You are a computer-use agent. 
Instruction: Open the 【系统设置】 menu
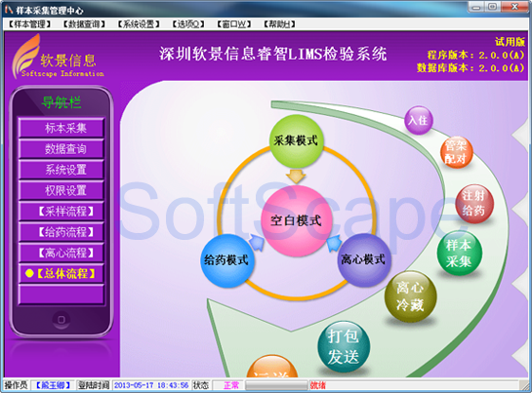tap(139, 24)
